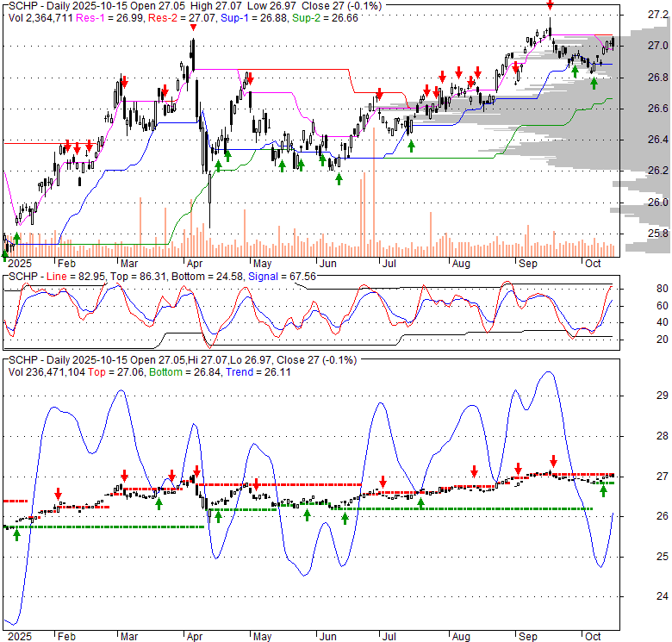Click the red sell arrow above September price peak

point(550,5)
